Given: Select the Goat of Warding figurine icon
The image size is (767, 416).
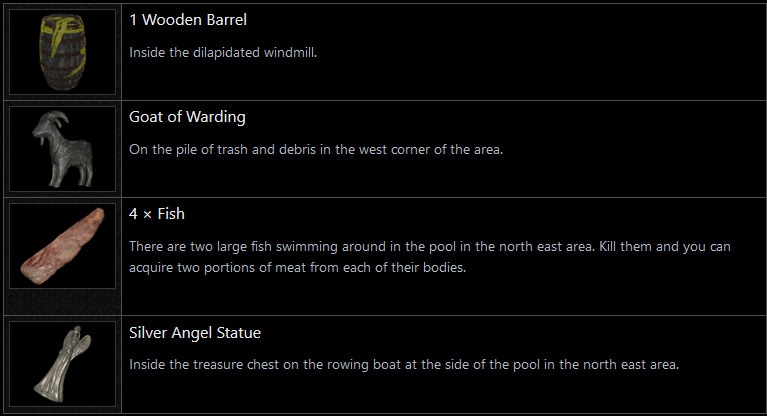Looking at the screenshot, I should pyautogui.click(x=62, y=148).
